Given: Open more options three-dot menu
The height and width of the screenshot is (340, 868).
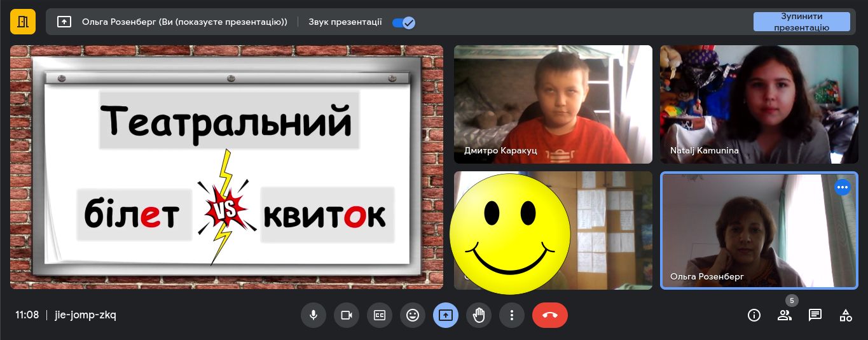Looking at the screenshot, I should tap(512, 315).
